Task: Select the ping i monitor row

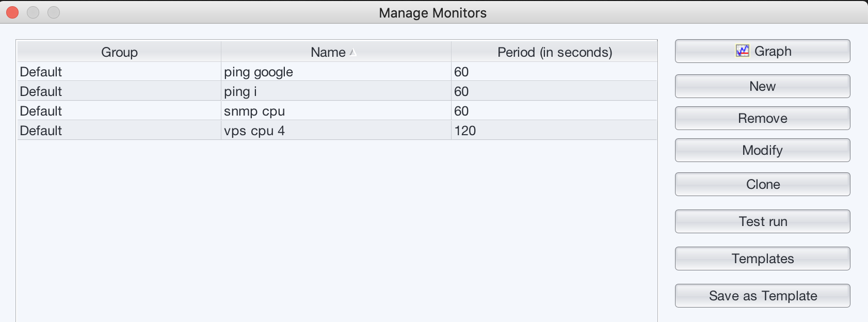Action: click(240, 92)
